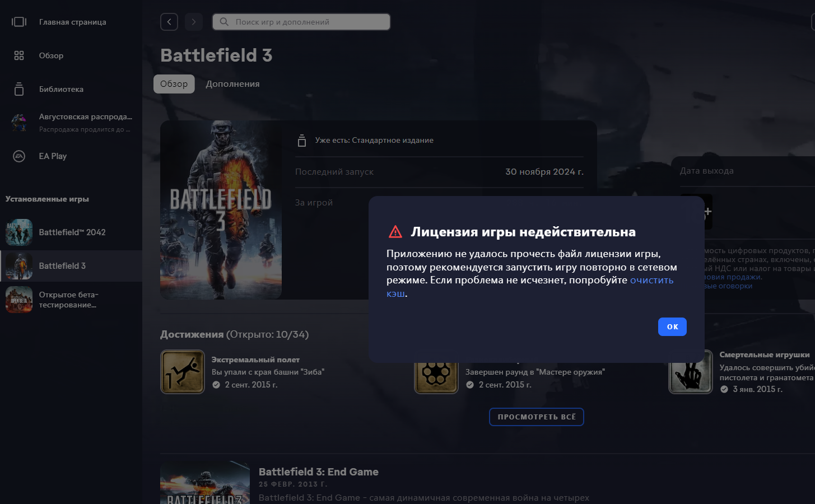The image size is (815, 504).
Task: Click the 30 ноября 2024 г. date
Action: coord(544,172)
